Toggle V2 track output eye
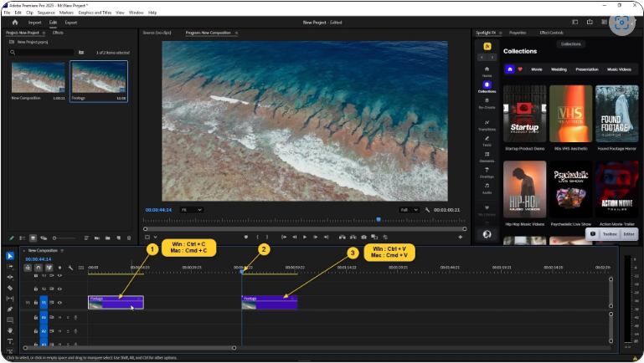Viewport: 644px width, 363px height. pyautogui.click(x=59, y=289)
